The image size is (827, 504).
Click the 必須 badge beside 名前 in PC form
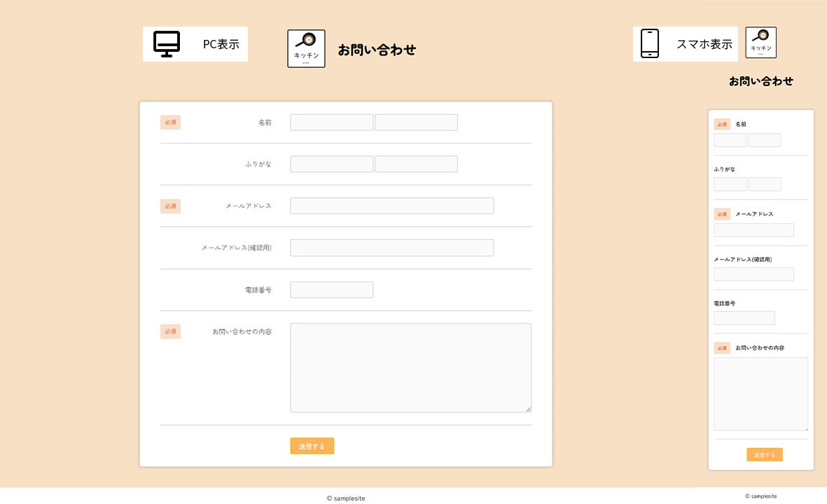point(170,122)
